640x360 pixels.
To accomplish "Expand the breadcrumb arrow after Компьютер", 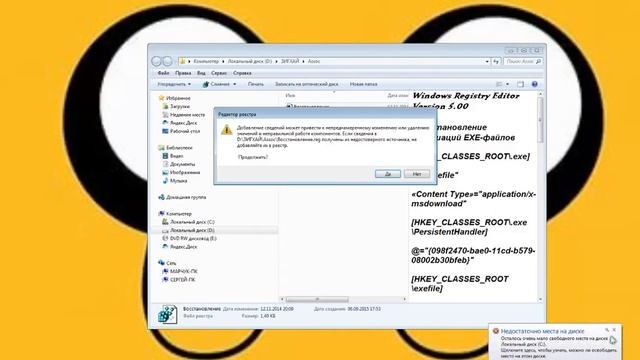I will coord(223,61).
